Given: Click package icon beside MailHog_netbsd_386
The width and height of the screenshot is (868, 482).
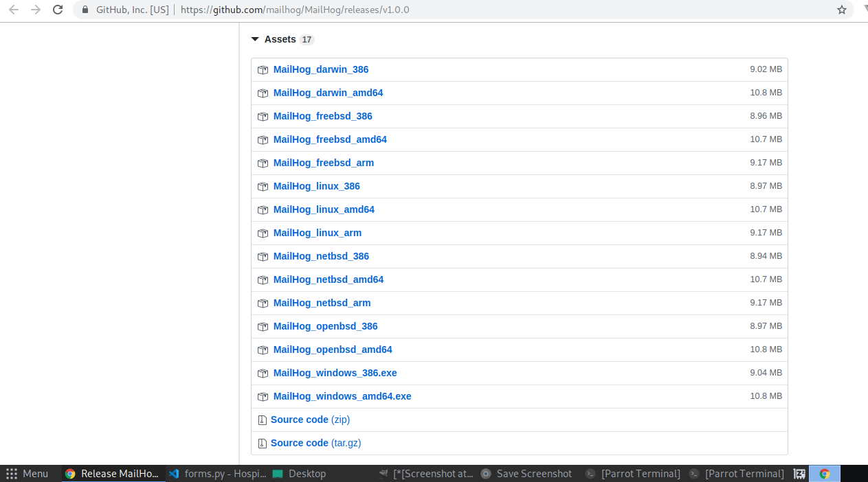Looking at the screenshot, I should 263,257.
